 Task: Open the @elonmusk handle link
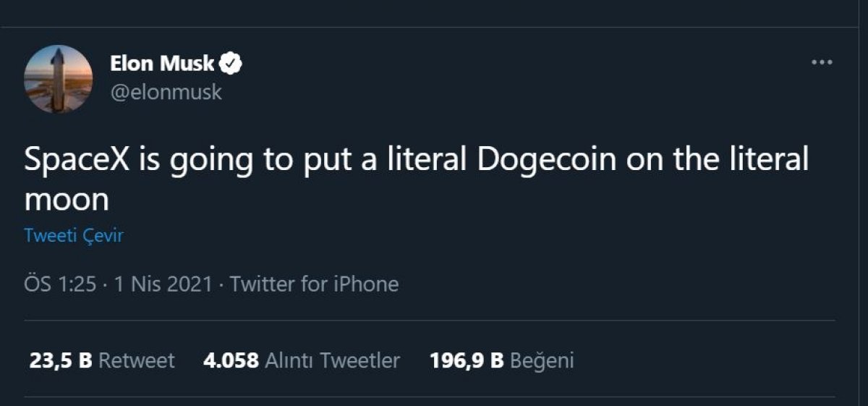click(x=166, y=93)
